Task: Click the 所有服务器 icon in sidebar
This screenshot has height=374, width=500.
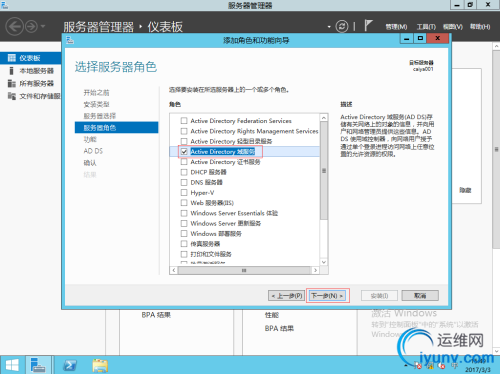Action: pos(12,83)
